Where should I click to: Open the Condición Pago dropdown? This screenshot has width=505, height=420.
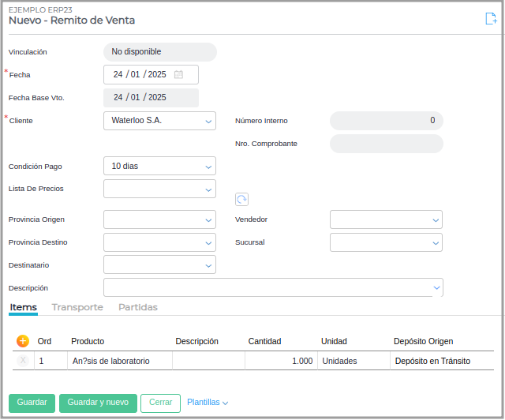point(208,167)
